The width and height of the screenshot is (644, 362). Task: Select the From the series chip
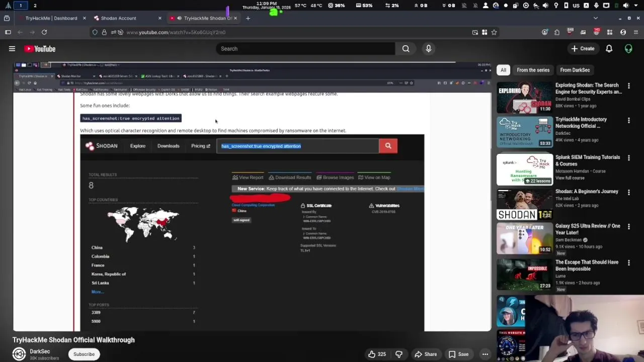pyautogui.click(x=533, y=70)
